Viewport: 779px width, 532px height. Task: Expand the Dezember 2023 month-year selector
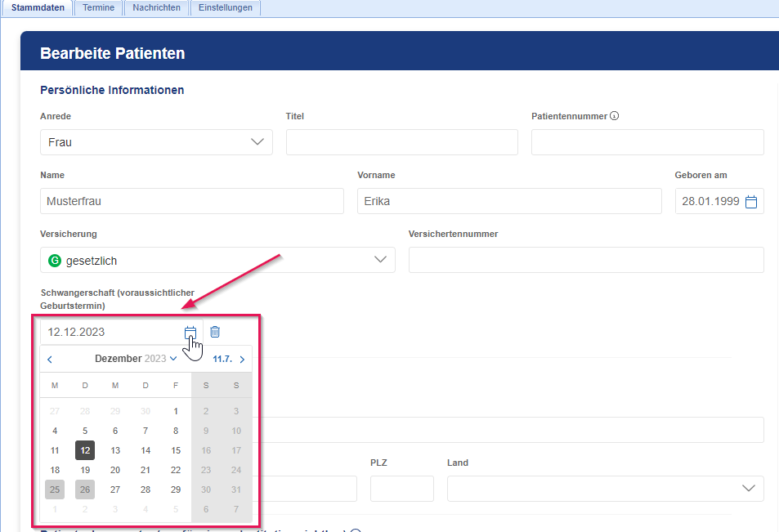coord(136,358)
